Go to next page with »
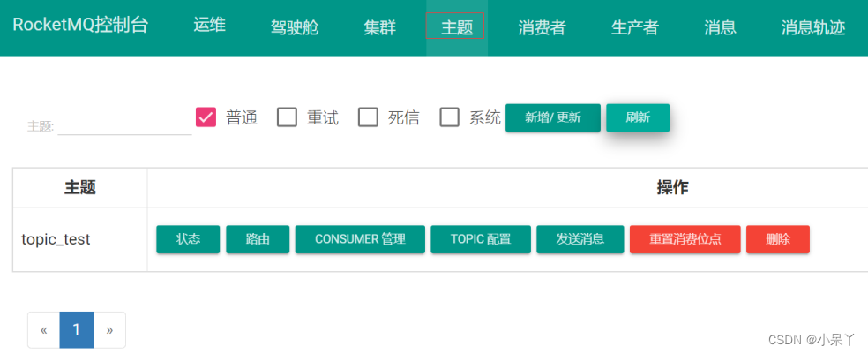868x354 pixels. 109,330
